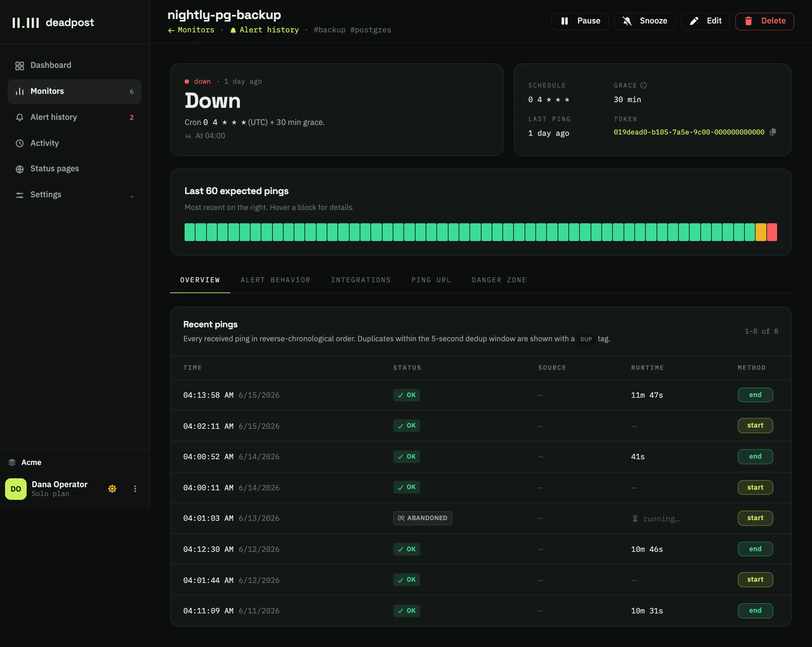Image resolution: width=812 pixels, height=647 pixels.
Task: Click the Edit button
Action: pyautogui.click(x=705, y=21)
